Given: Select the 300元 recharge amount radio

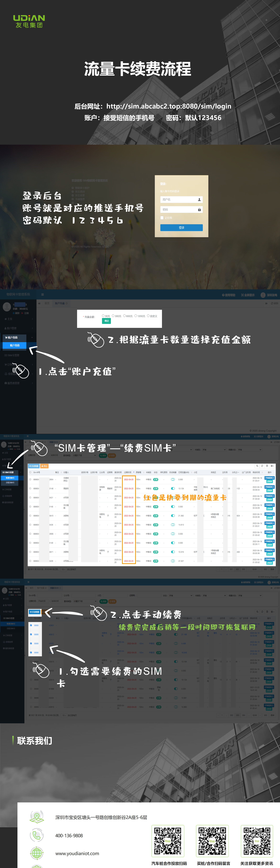Looking at the screenshot, I should pyautogui.click(x=113, y=316).
